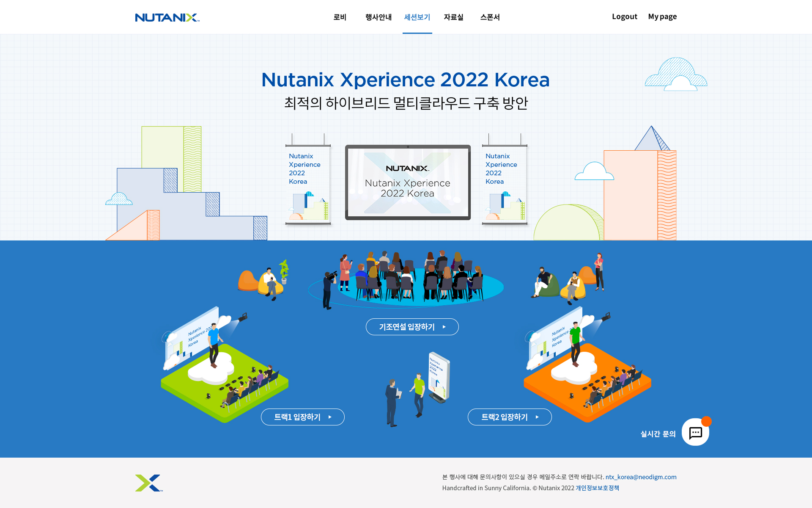Click the right Nutanix Xperience hanging banner
The height and width of the screenshot is (508, 812).
click(505, 179)
